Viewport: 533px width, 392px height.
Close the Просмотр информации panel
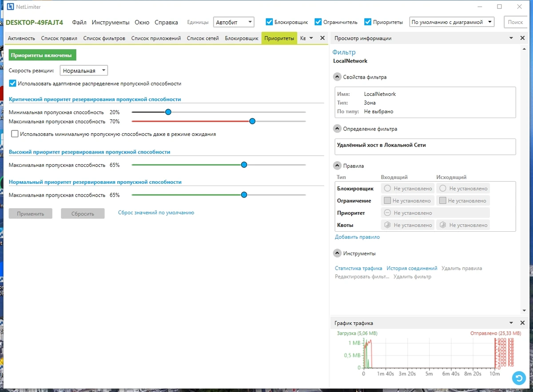click(522, 38)
